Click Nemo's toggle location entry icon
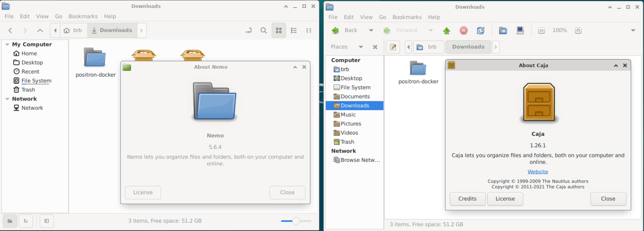Screen dimensions: 644x231 248,30
